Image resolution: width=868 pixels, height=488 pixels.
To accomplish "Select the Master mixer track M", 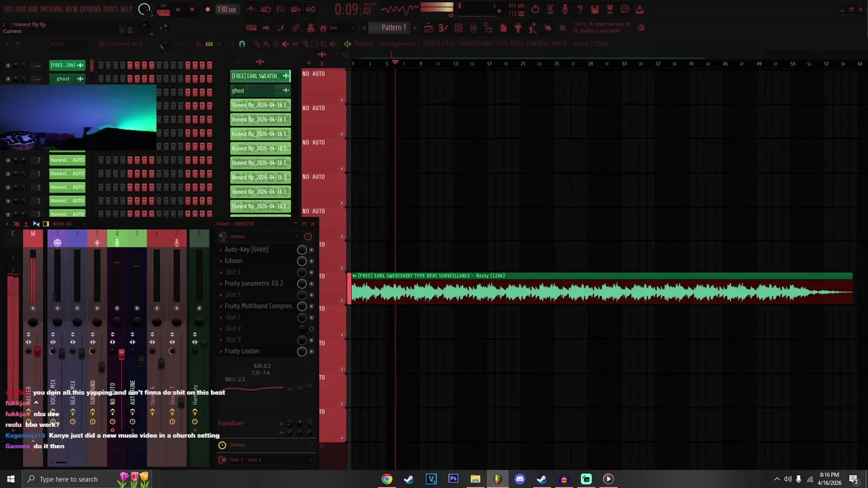I will click(x=33, y=234).
